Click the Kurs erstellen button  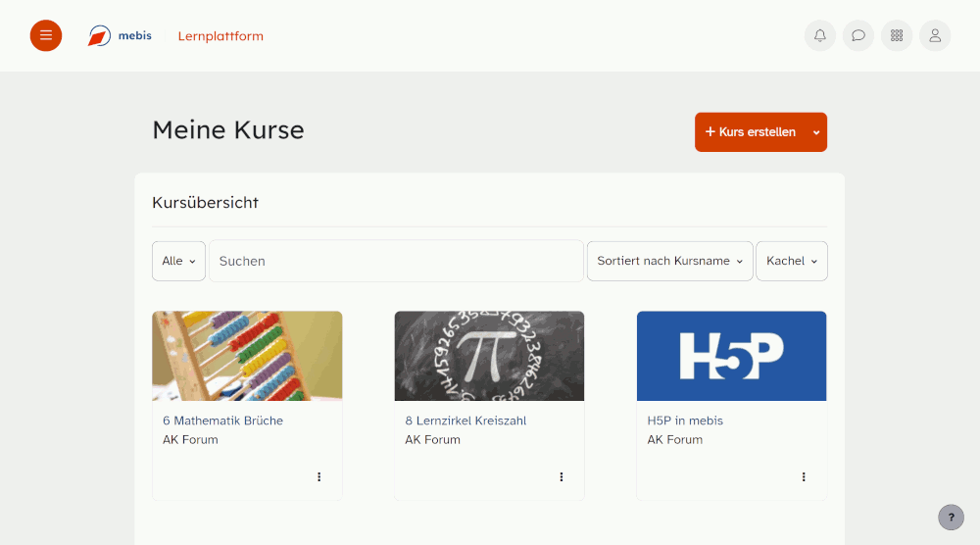(751, 132)
